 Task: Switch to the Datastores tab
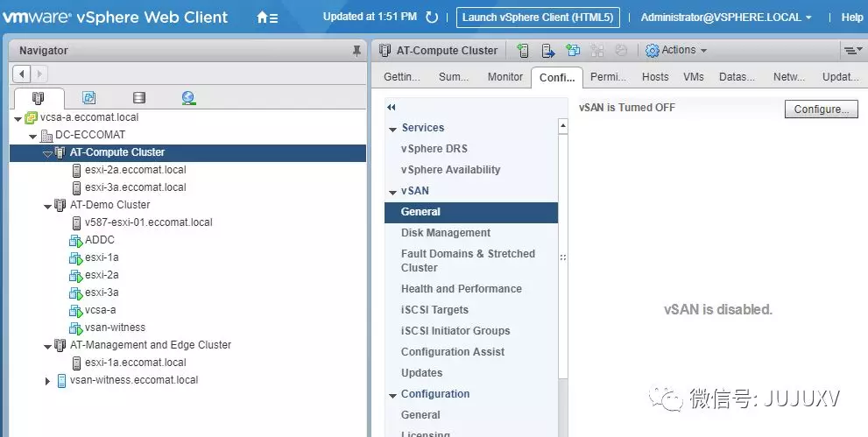737,77
